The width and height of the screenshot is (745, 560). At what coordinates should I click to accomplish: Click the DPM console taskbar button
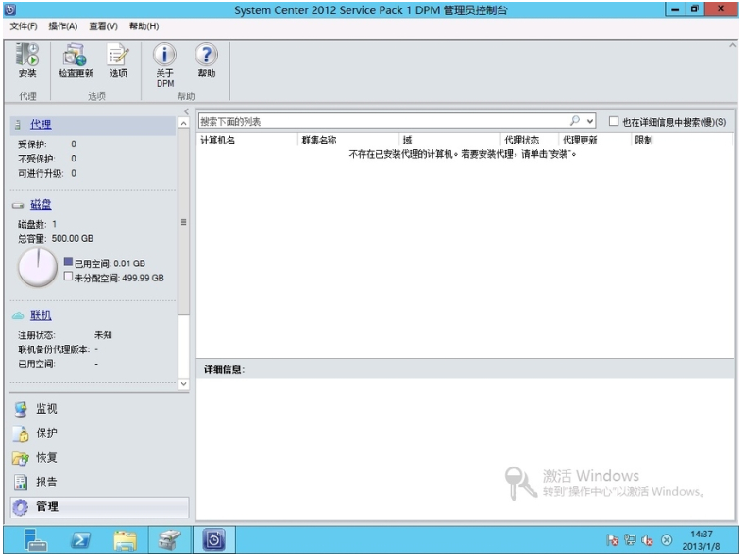click(213, 539)
